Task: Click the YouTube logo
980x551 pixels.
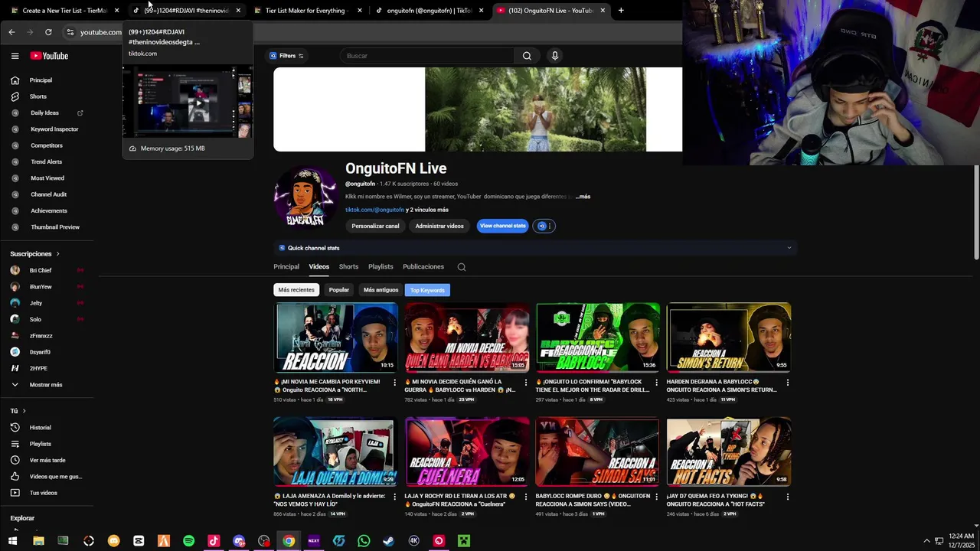Action: tap(49, 56)
